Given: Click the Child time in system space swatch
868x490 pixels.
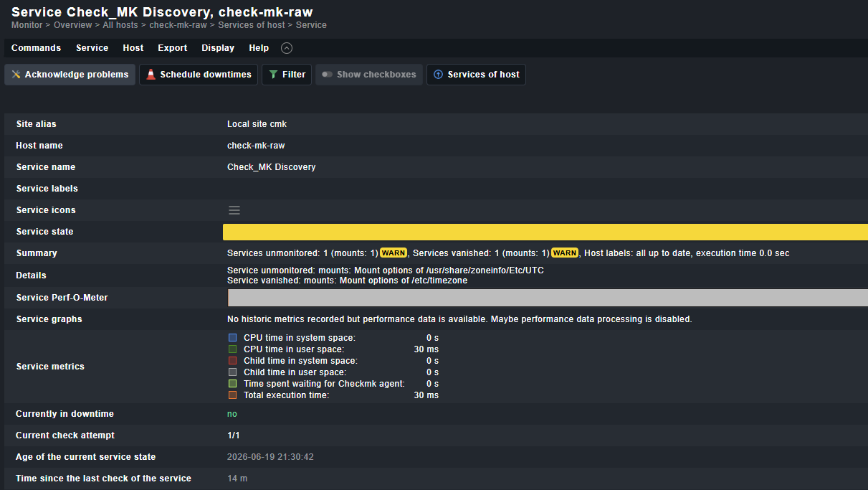Looking at the screenshot, I should [x=232, y=360].
